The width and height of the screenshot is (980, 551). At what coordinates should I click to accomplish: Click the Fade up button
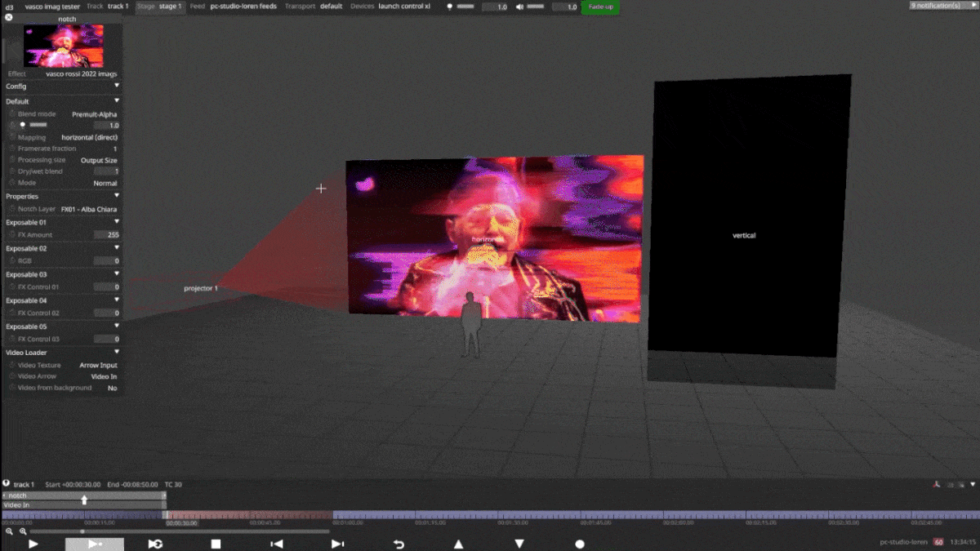600,7
